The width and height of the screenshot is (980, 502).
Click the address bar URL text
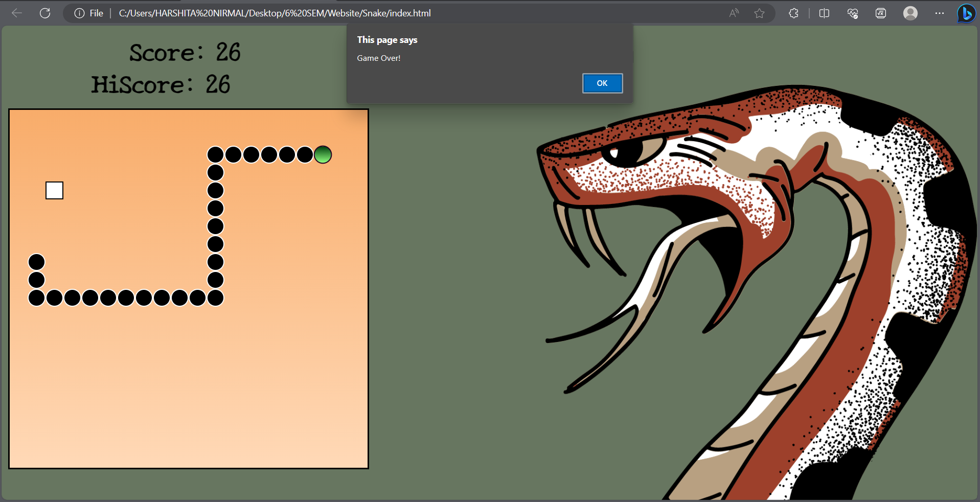tap(275, 13)
